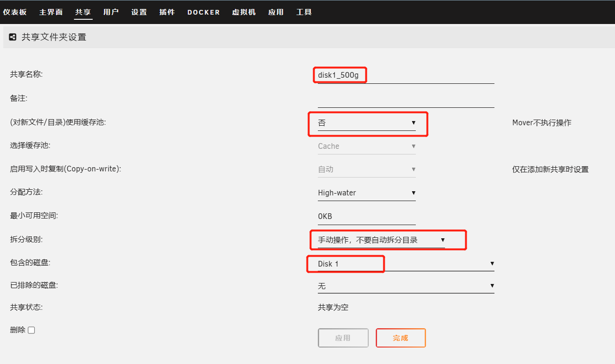This screenshot has height=364, width=615.
Task: Expand the 分配方法 High-water dropdown
Action: [x=366, y=193]
